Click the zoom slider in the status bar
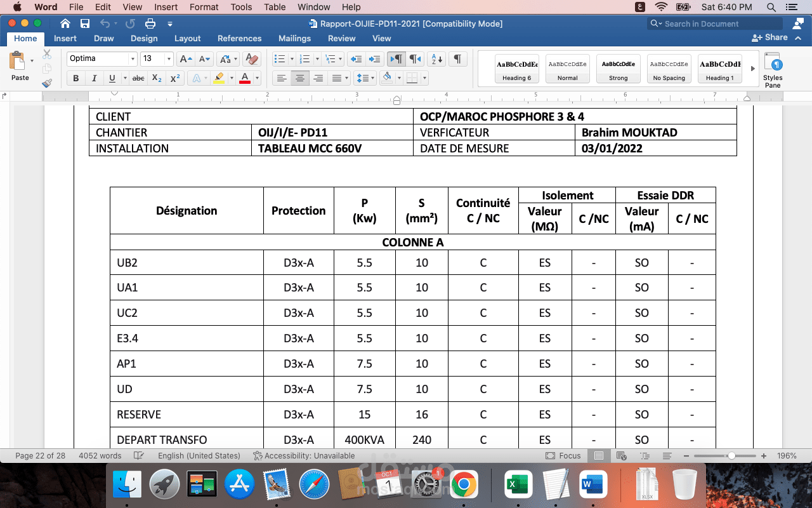 725,456
